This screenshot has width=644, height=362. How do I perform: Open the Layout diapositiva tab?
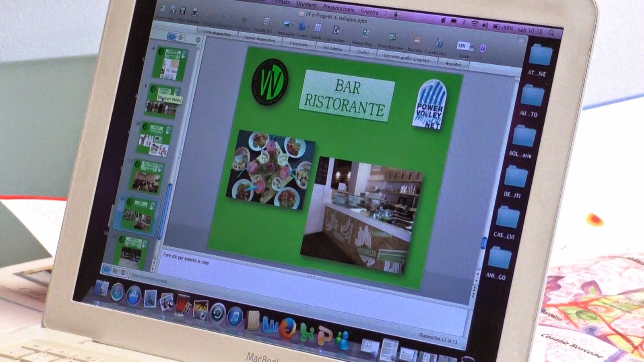pyautogui.click(x=260, y=39)
